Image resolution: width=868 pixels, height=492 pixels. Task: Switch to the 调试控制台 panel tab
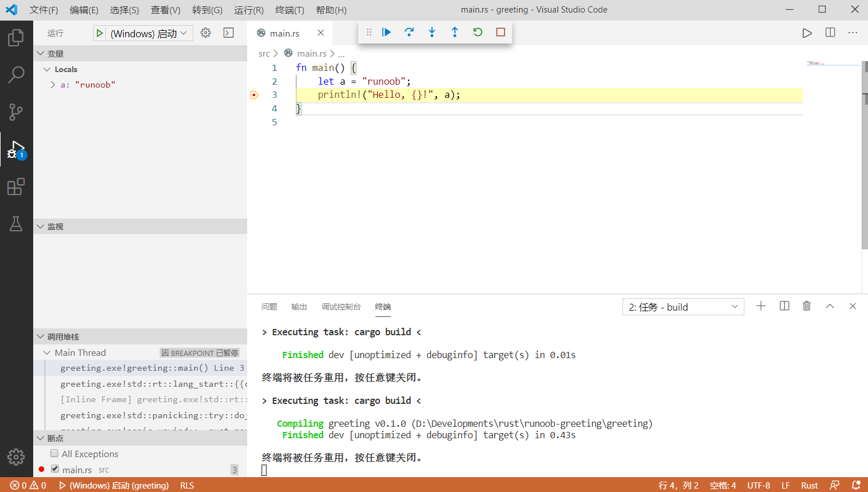click(x=341, y=307)
